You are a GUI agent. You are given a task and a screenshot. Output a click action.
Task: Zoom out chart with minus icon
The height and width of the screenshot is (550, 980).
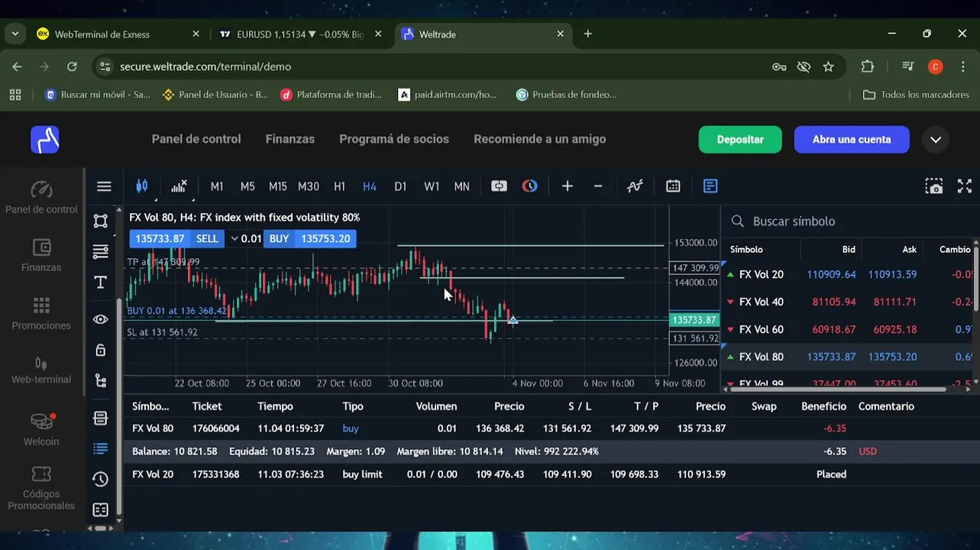[598, 186]
